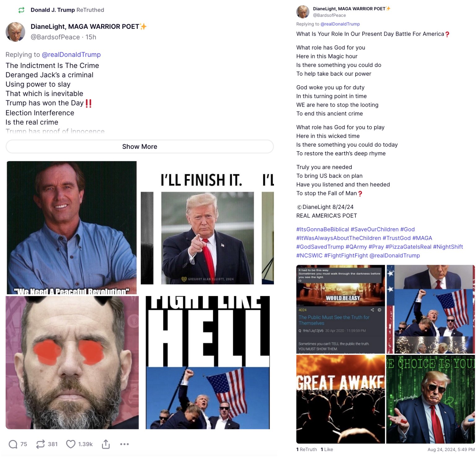This screenshot has width=476, height=457.
Task: Open the share upload icon
Action: point(106,444)
